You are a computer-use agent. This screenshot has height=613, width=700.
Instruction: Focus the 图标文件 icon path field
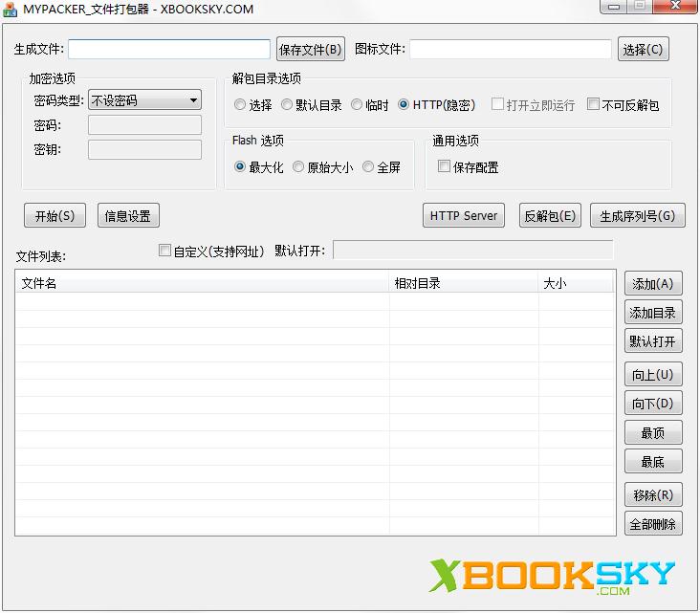coord(511,49)
